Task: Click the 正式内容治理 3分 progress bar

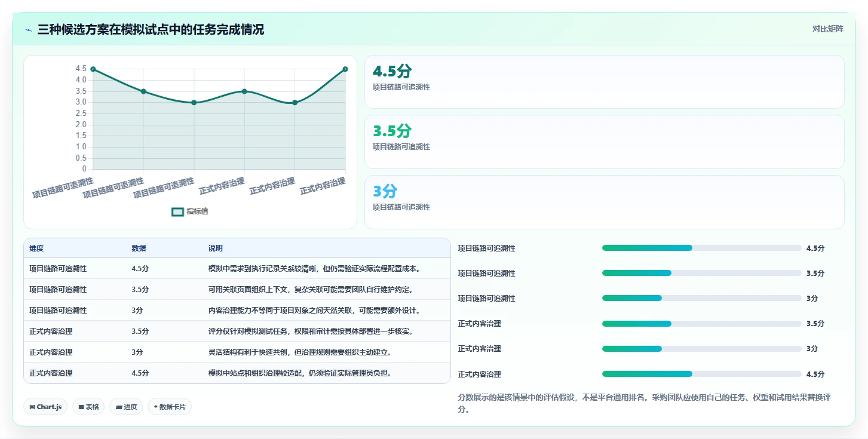Action: pyautogui.click(x=702, y=349)
